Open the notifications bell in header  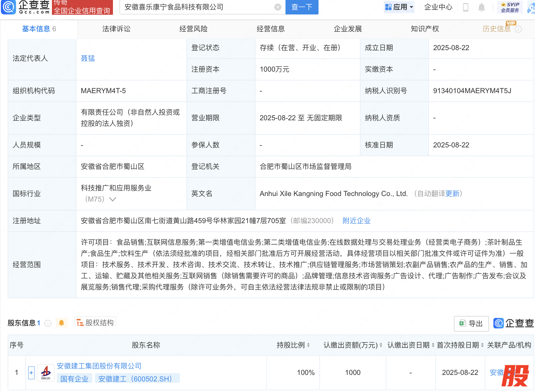click(481, 7)
